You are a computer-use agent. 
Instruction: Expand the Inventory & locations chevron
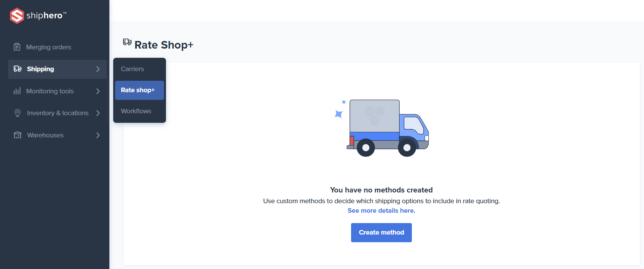(x=98, y=113)
